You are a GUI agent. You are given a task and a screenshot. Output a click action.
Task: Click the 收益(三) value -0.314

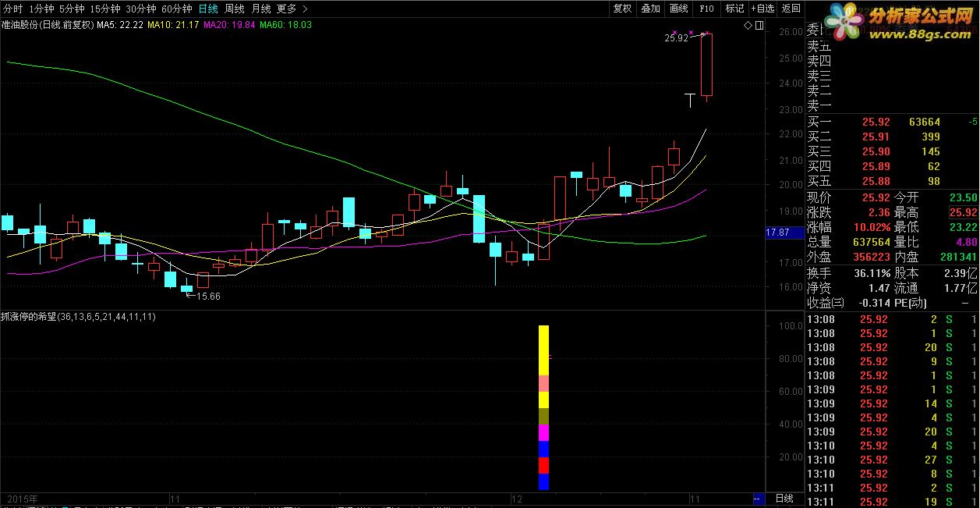pos(874,304)
